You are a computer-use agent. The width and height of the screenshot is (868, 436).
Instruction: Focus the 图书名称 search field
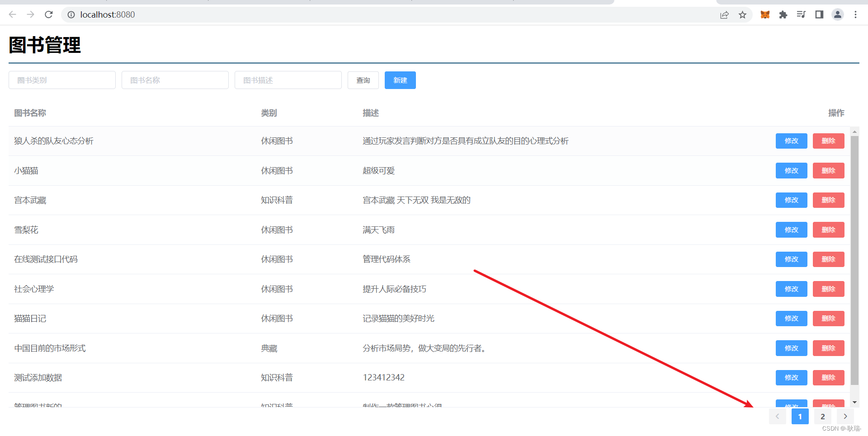175,80
